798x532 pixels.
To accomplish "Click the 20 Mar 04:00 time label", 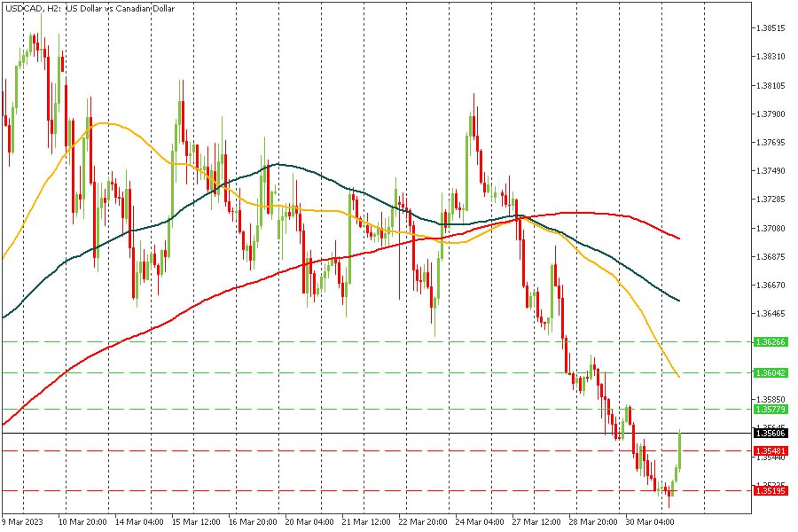I will (x=309, y=522).
